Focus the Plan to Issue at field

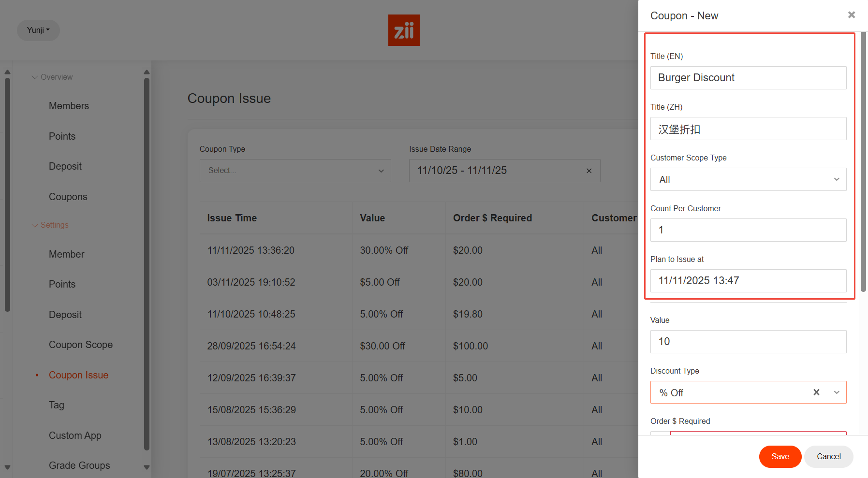click(x=748, y=281)
